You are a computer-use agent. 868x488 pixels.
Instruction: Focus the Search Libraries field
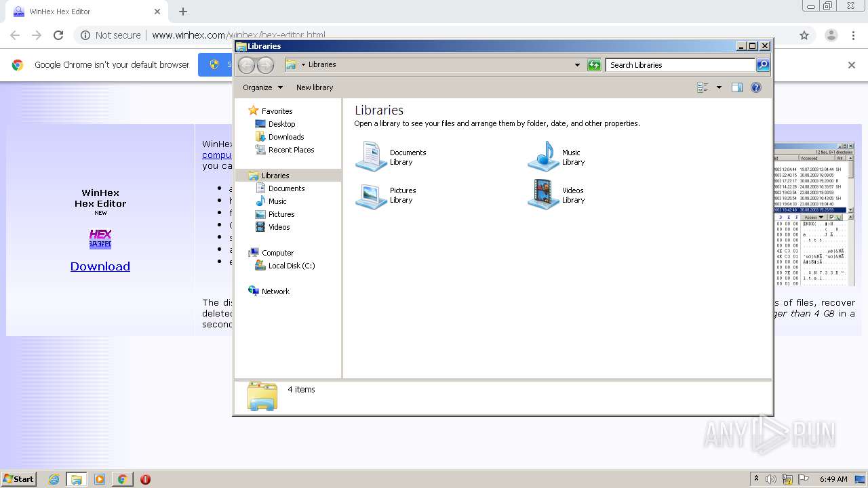(679, 65)
